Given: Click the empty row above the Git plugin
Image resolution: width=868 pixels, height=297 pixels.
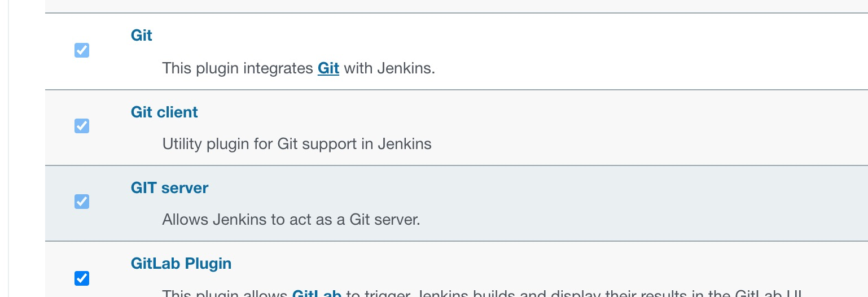Looking at the screenshot, I should coord(451,6).
